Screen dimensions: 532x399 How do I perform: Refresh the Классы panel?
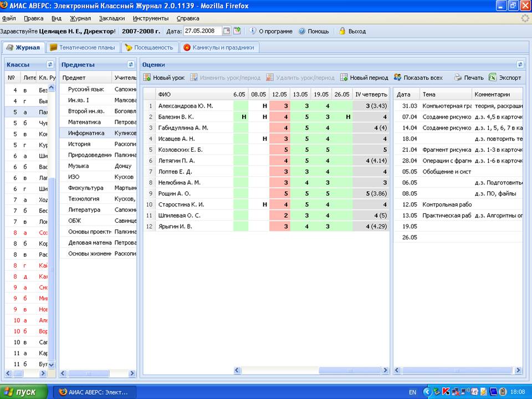click(x=50, y=64)
